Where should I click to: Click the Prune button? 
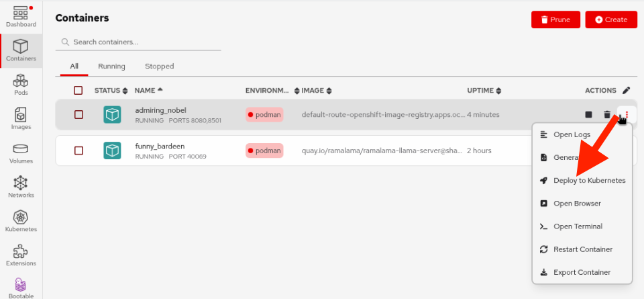(555, 19)
